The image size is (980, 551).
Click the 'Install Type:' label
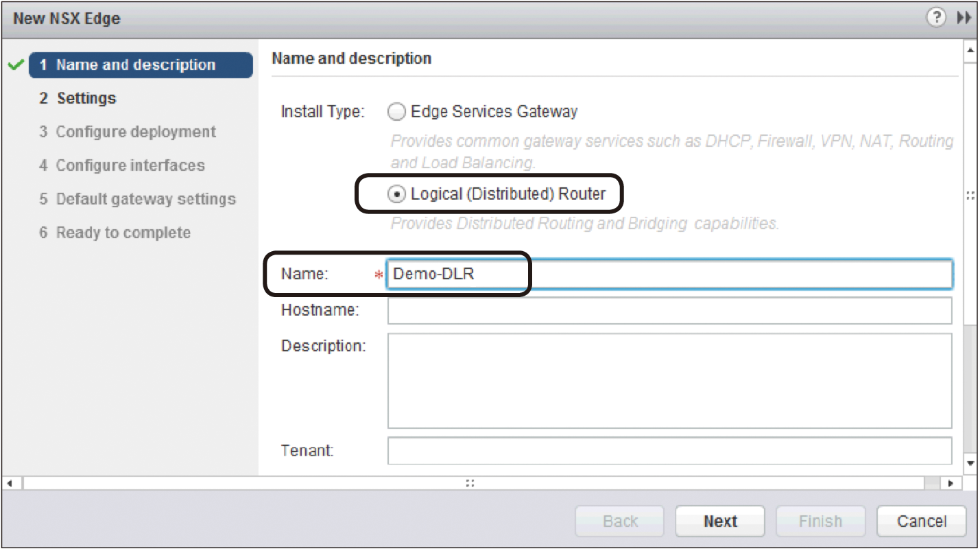pyautogui.click(x=322, y=112)
